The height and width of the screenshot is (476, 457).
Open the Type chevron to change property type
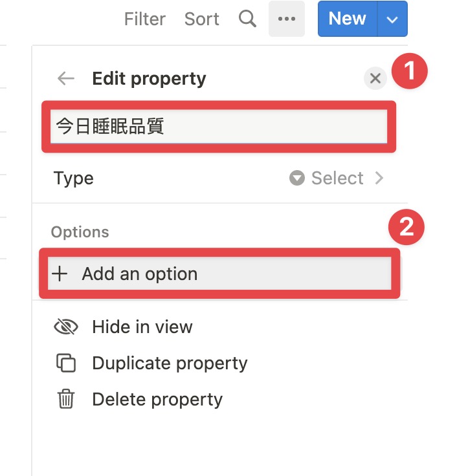[x=379, y=178]
